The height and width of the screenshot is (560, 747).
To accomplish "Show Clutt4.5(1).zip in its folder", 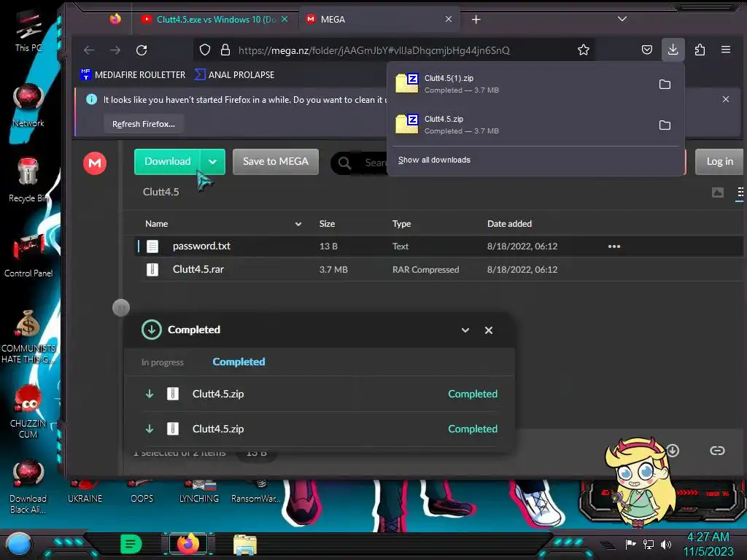I will pos(665,85).
